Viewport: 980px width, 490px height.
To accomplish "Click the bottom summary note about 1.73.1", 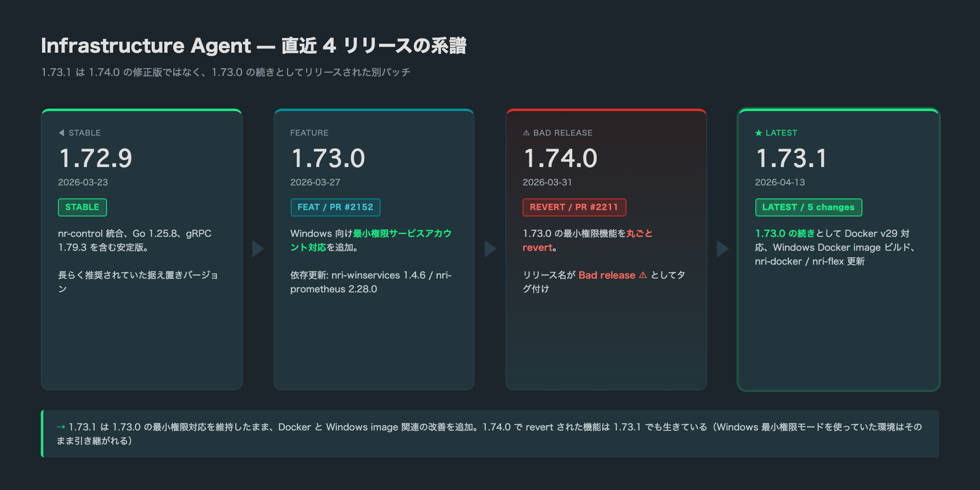I will pyautogui.click(x=490, y=434).
